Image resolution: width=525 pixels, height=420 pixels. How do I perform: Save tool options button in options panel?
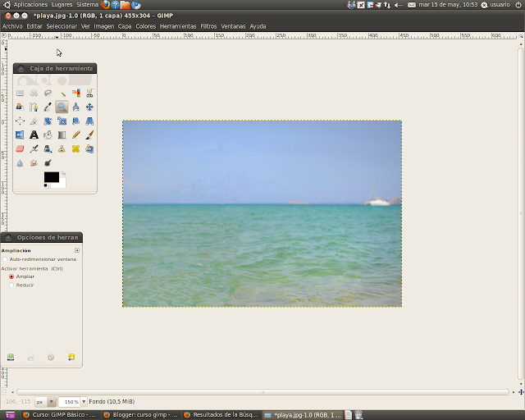11,357
